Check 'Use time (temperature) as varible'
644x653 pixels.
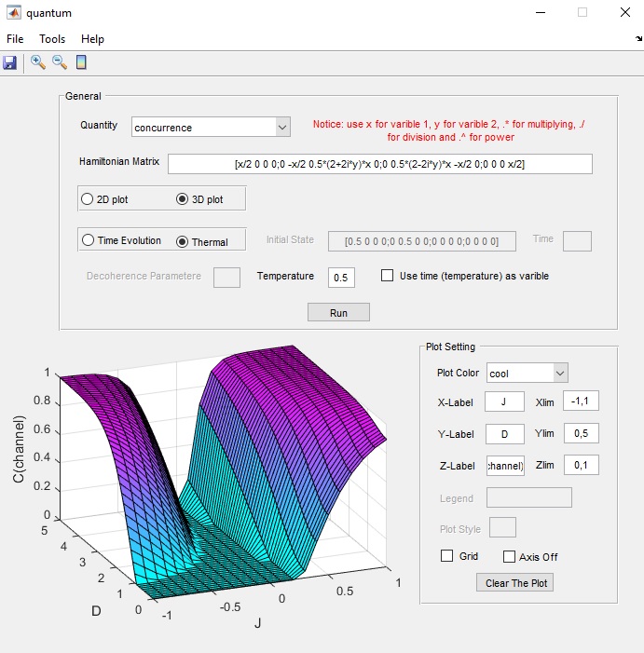pyautogui.click(x=388, y=276)
